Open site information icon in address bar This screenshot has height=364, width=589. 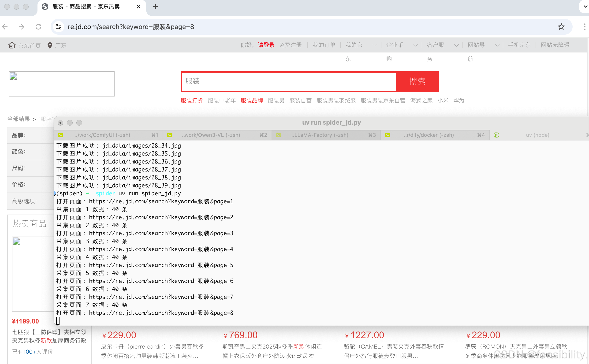coord(59,26)
